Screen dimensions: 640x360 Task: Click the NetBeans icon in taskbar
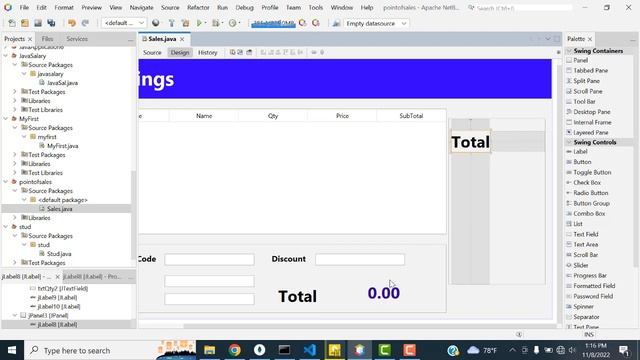(359, 350)
